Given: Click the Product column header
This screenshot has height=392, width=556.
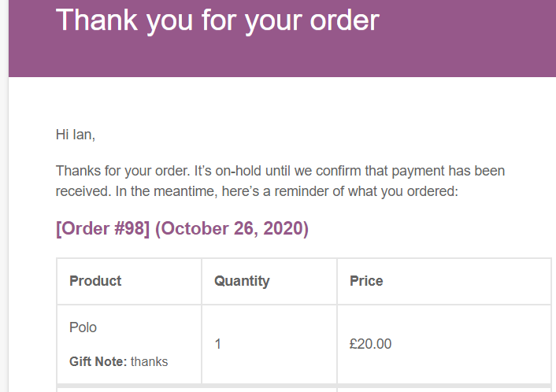Looking at the screenshot, I should coord(95,281).
